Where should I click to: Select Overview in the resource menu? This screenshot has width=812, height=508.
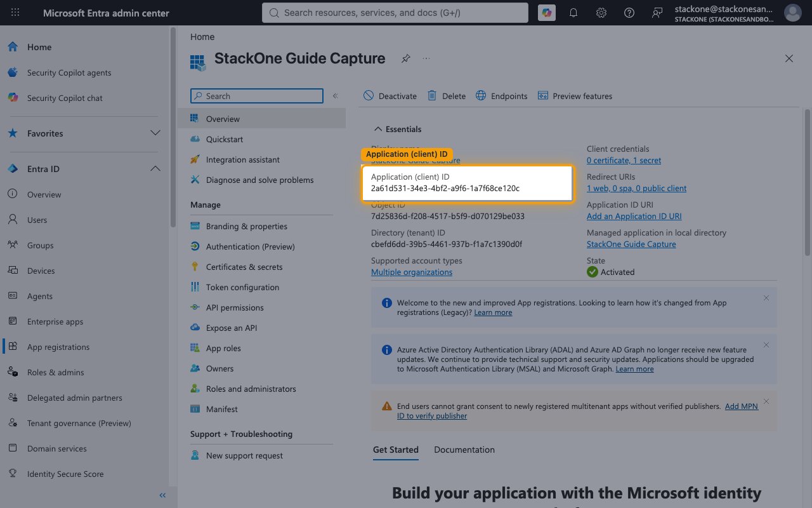pos(262,119)
